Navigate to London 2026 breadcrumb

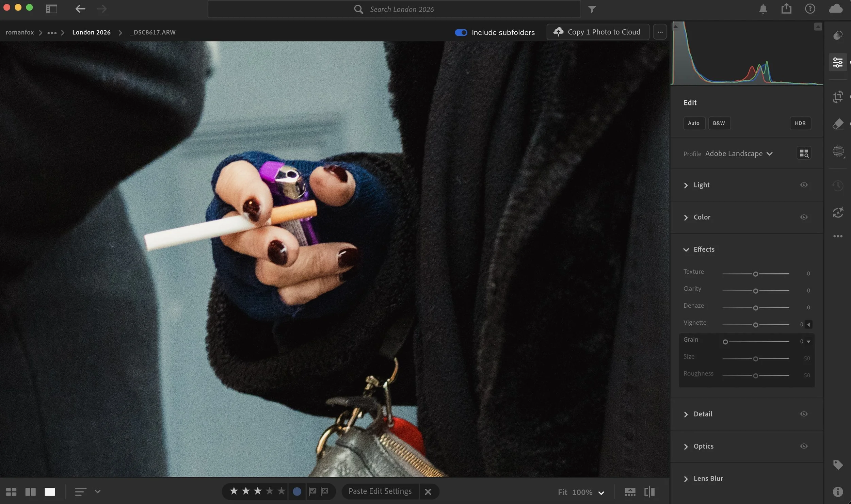[91, 32]
